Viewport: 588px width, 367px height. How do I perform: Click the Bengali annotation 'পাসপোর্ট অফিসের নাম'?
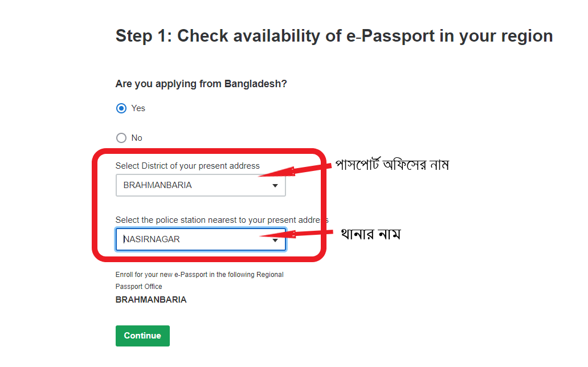pyautogui.click(x=393, y=165)
